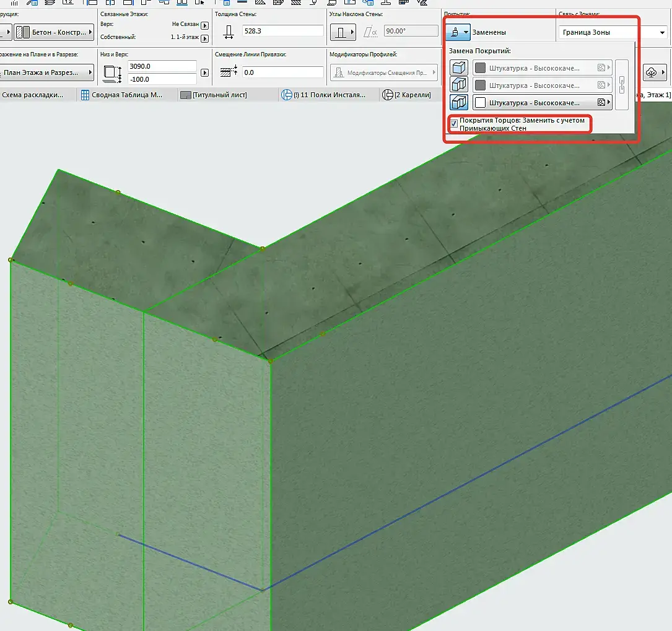Click the arrow beside the height fields

(x=205, y=73)
